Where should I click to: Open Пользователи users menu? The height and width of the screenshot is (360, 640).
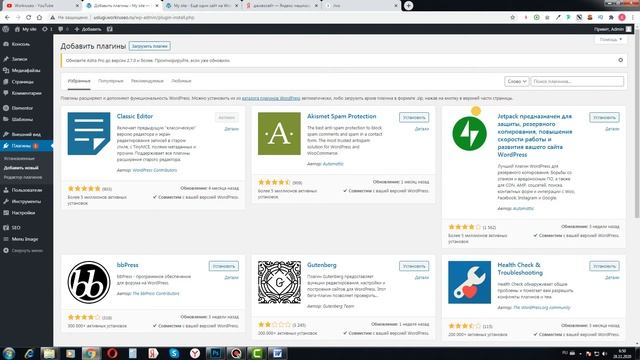click(27, 190)
